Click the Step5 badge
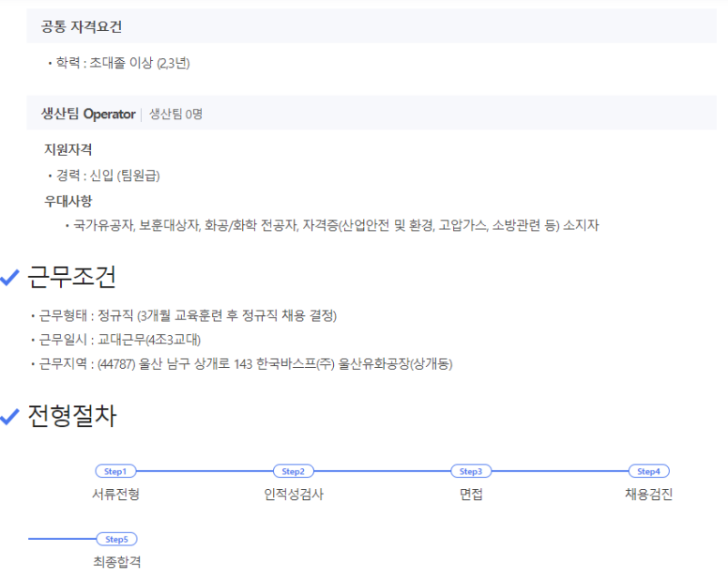 pos(116,539)
